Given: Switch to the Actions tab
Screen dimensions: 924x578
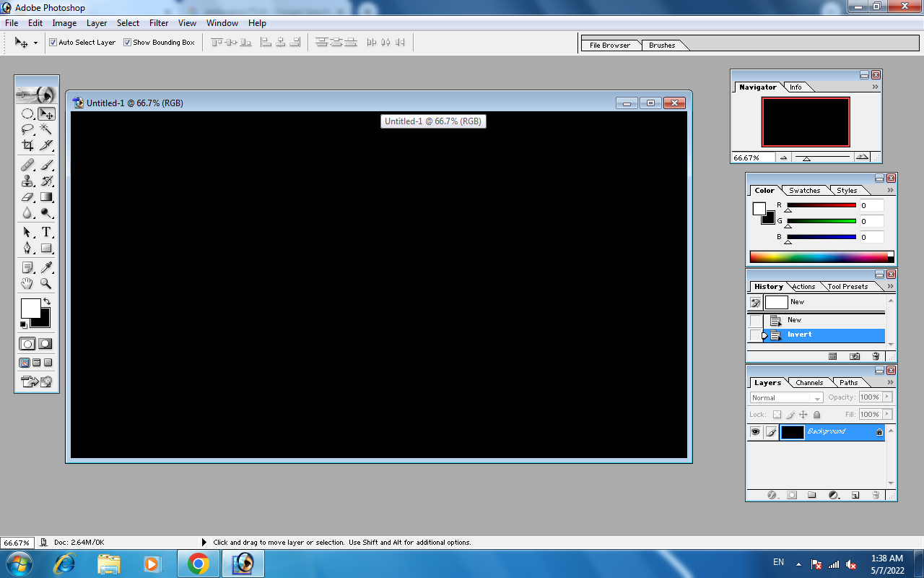Looking at the screenshot, I should click(803, 287).
